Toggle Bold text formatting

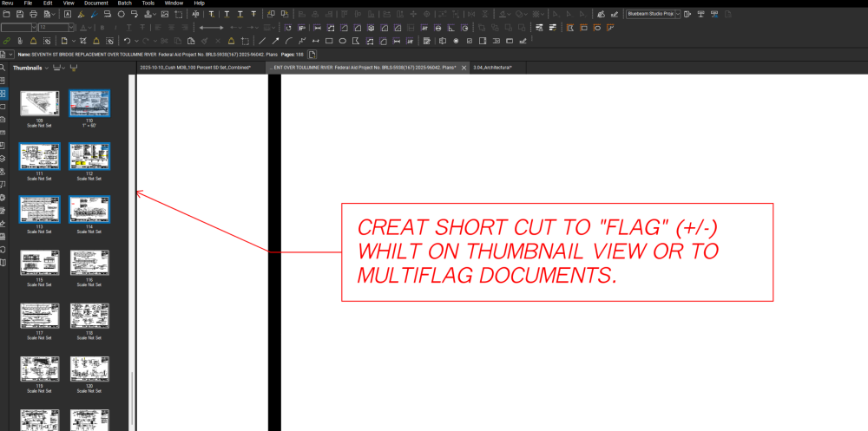(x=102, y=27)
